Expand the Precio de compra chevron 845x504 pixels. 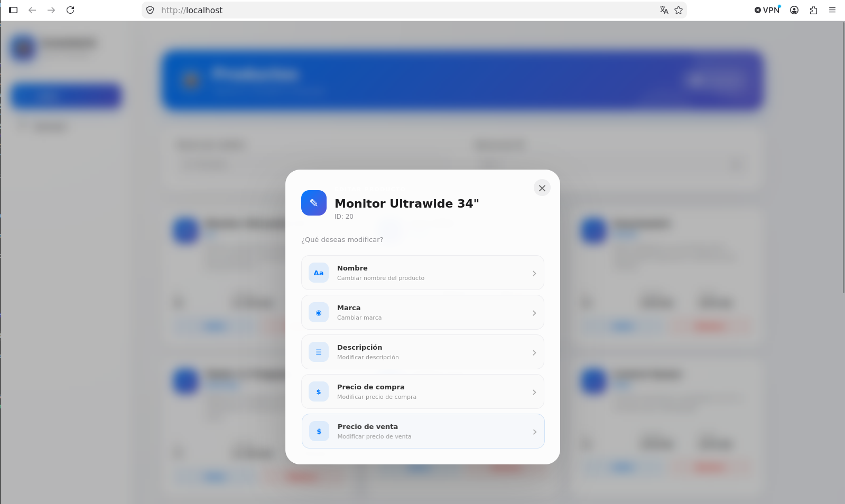pyautogui.click(x=534, y=392)
